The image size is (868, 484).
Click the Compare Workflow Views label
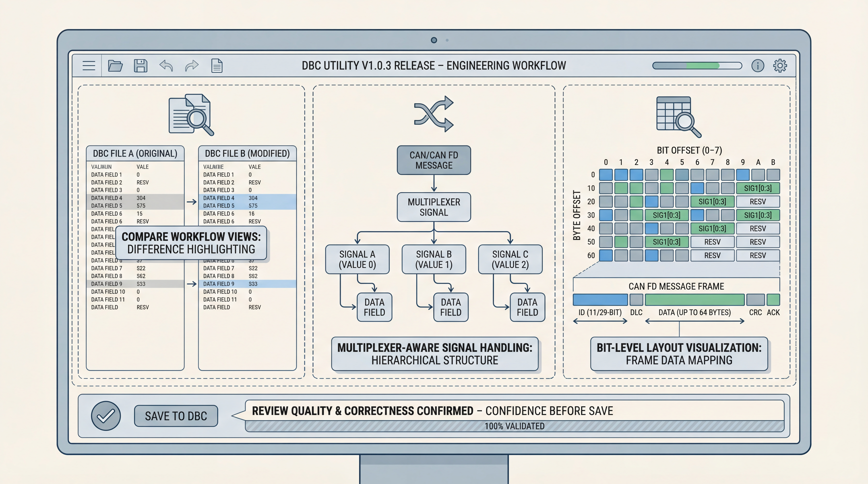coord(191,243)
